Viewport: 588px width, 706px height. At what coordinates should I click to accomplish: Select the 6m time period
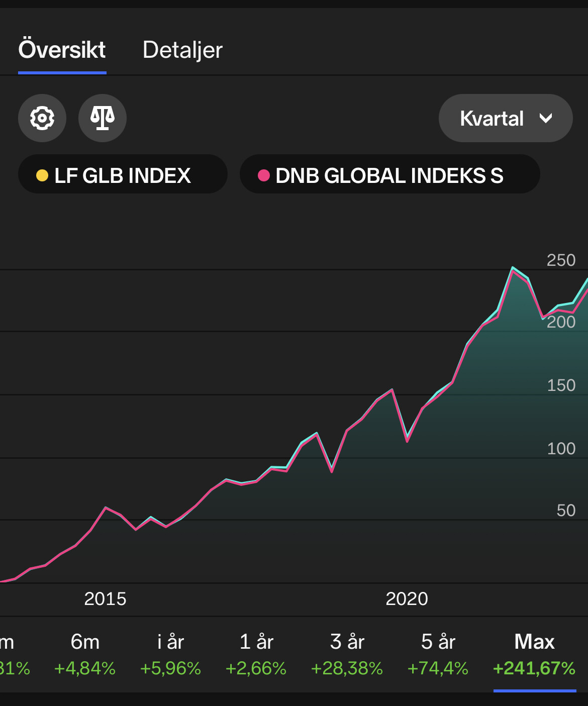[85, 655]
